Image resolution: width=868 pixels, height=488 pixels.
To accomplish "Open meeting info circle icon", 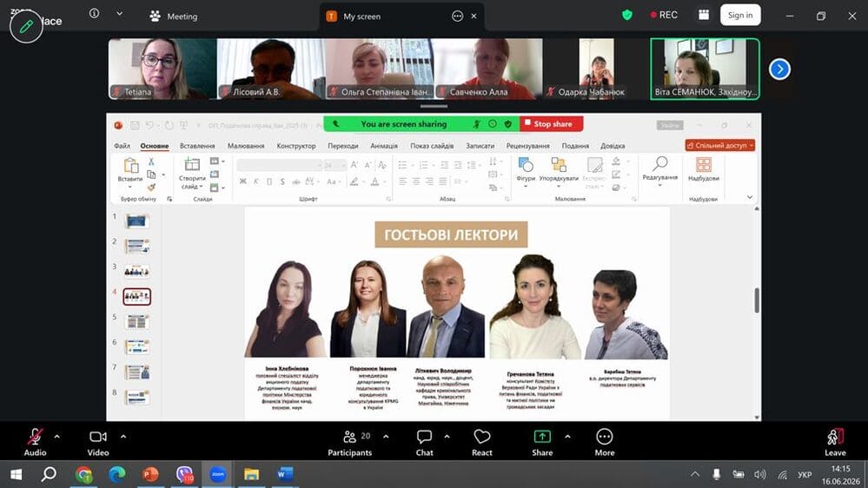I will point(94,13).
